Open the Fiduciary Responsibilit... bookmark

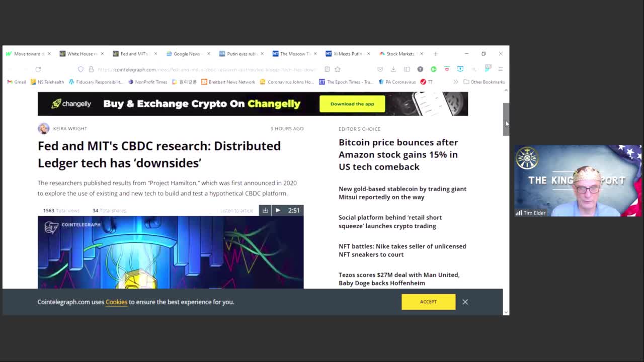[x=96, y=82]
